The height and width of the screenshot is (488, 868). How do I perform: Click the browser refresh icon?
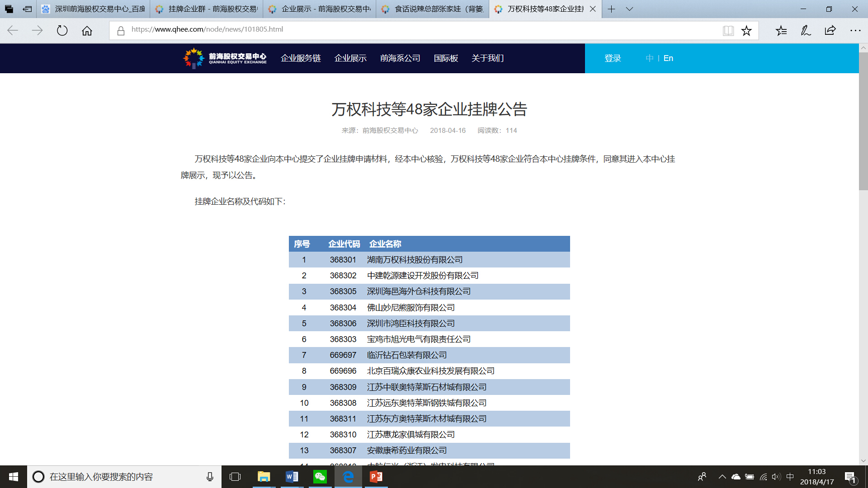[x=62, y=31]
